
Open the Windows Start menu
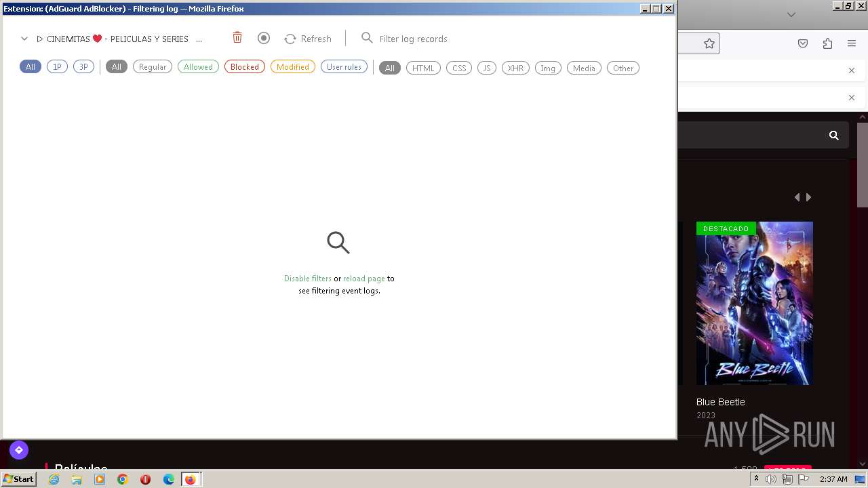click(x=19, y=479)
